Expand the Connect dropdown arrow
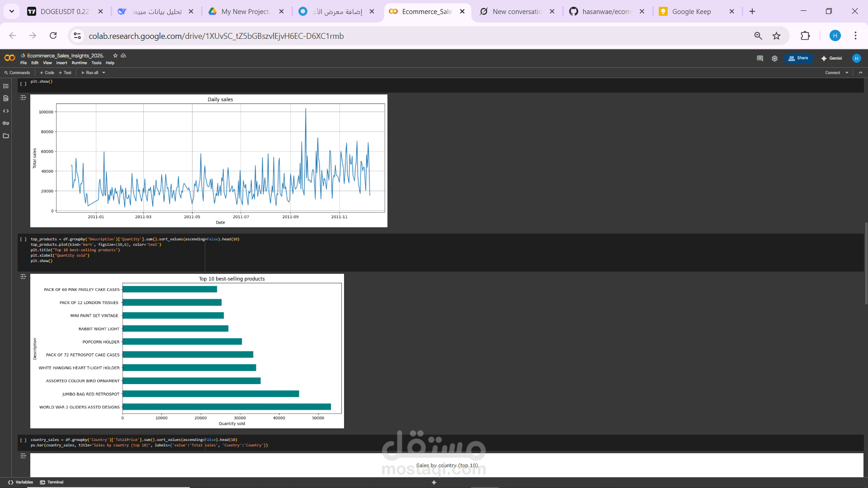 click(x=847, y=73)
